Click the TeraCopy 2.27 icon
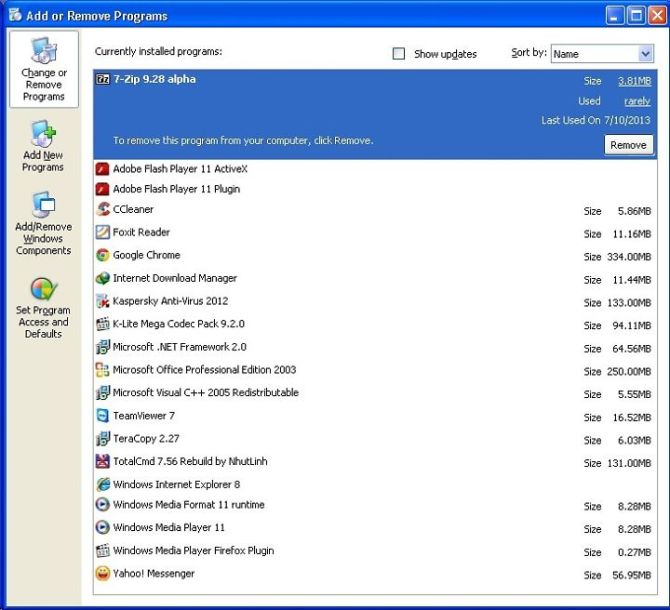The height and width of the screenshot is (610, 670). click(103, 439)
